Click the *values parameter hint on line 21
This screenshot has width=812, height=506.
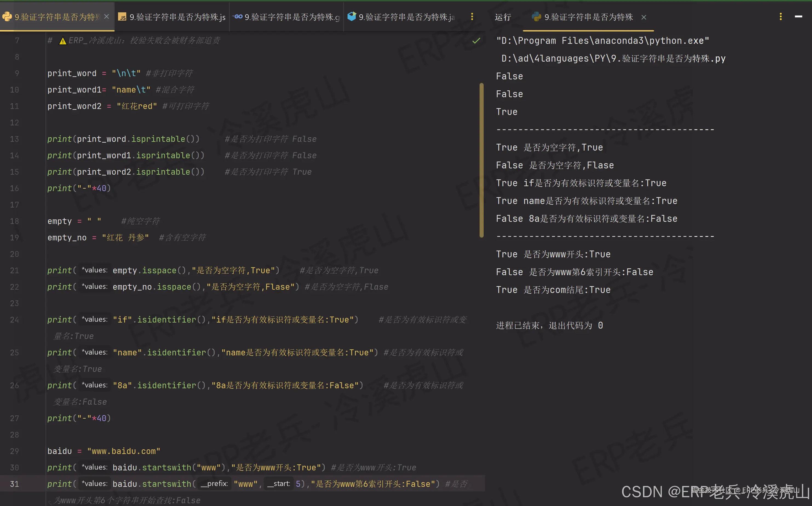click(x=95, y=270)
